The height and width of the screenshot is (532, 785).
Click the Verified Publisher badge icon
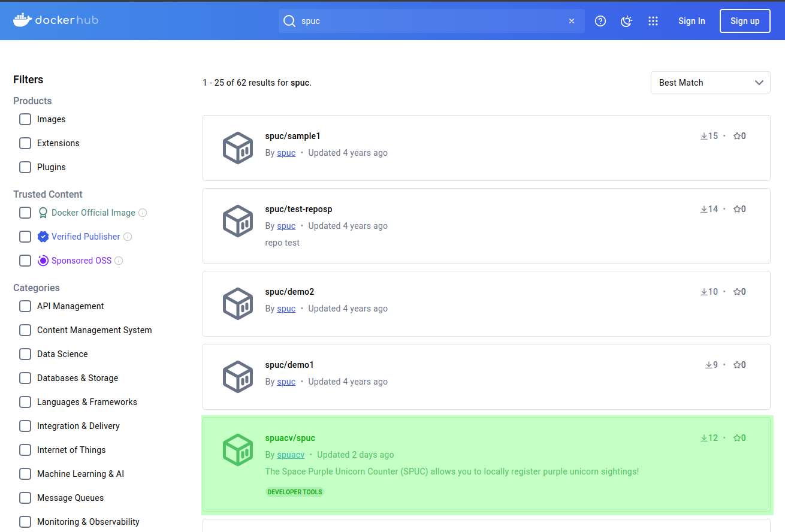tap(43, 237)
